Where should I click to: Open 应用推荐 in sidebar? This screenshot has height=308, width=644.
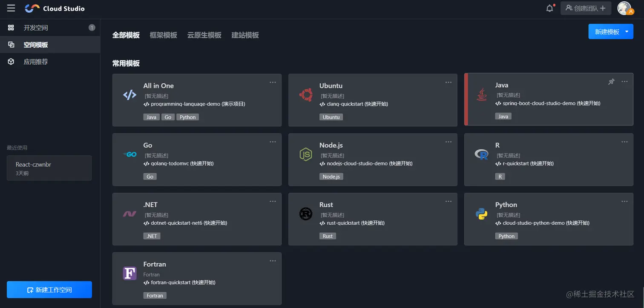50,62
